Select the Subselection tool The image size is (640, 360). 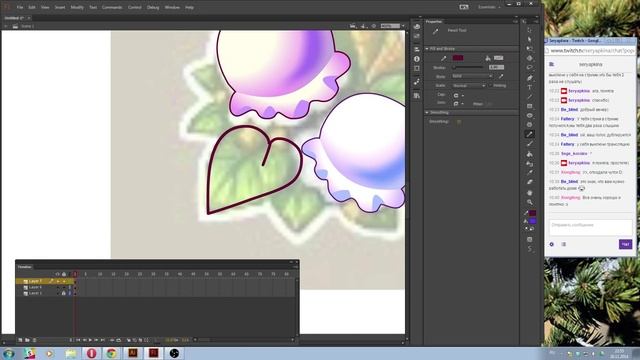pyautogui.click(x=529, y=39)
